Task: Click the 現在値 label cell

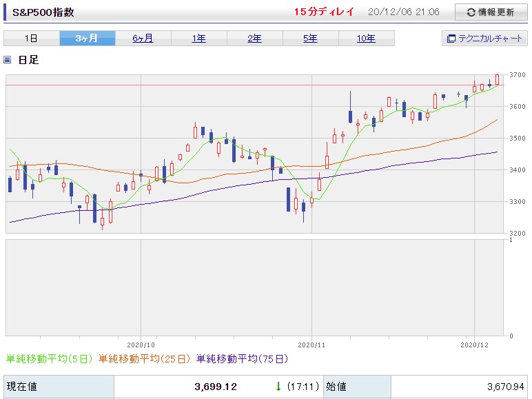Action: pos(59,387)
